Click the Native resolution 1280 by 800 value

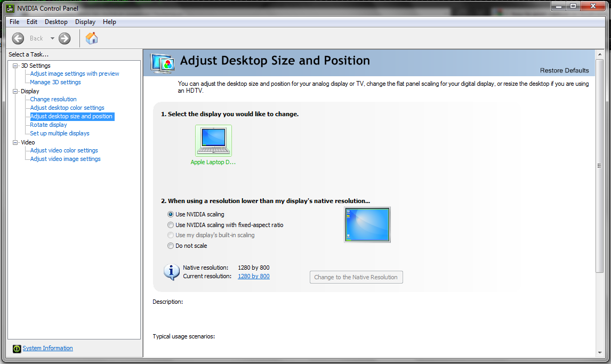tap(254, 268)
